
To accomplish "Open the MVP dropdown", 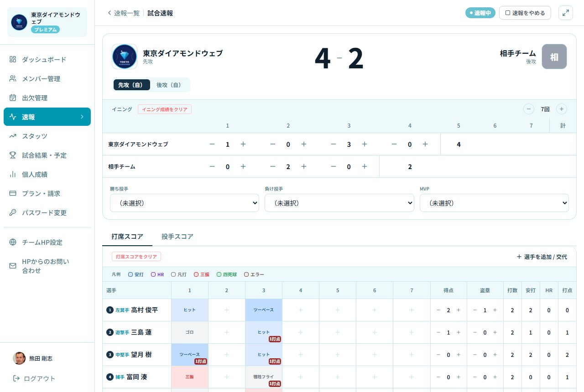I will tap(494, 203).
